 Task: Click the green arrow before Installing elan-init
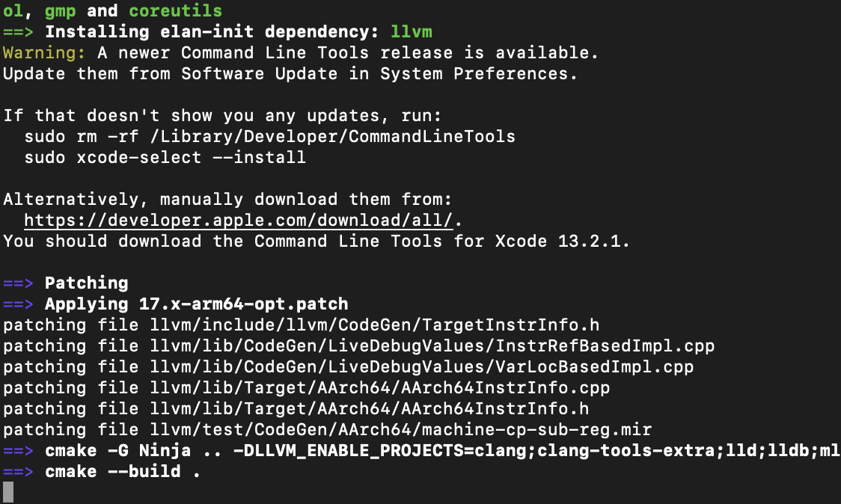(x=18, y=31)
